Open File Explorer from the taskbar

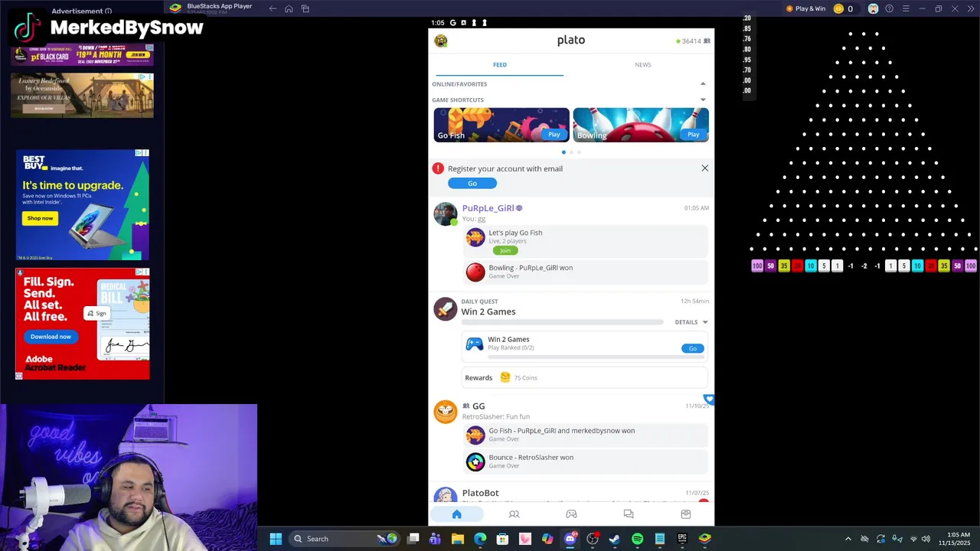coord(458,539)
